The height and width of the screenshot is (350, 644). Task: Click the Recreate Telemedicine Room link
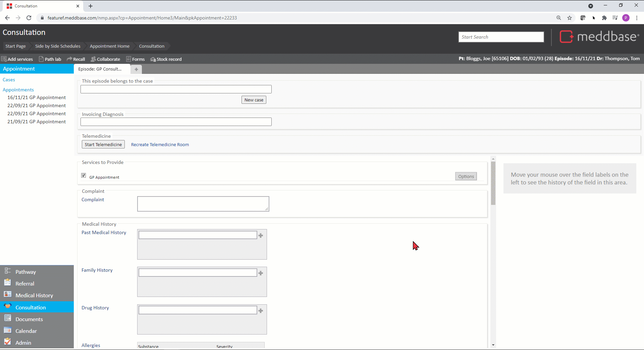(x=160, y=144)
